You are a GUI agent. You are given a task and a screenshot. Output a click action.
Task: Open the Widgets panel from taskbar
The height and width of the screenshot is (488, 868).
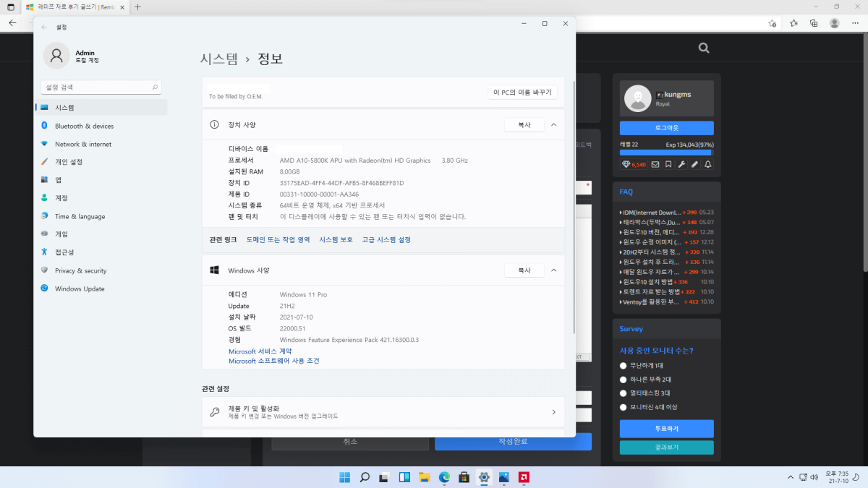405,477
